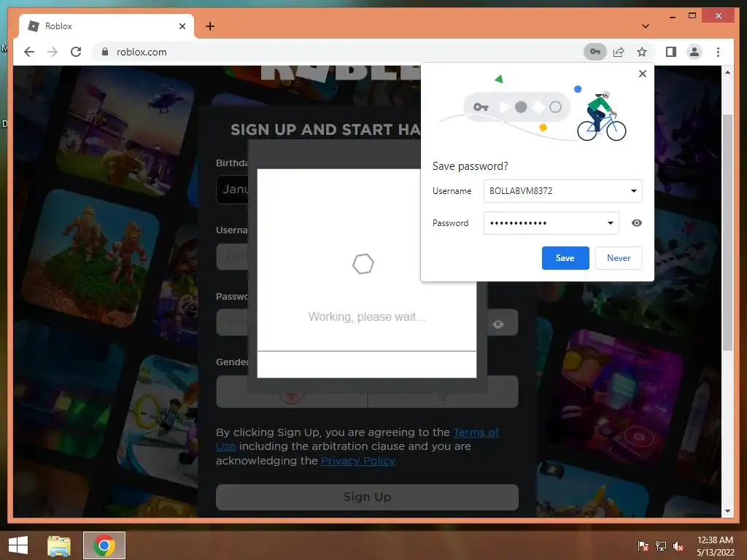Open a new tab with the plus
The width and height of the screenshot is (747, 560).
[x=210, y=26]
